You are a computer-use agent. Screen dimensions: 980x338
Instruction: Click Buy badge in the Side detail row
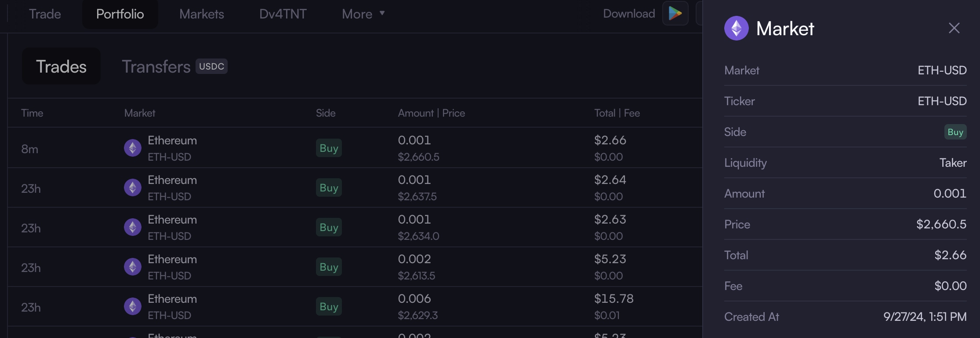955,132
